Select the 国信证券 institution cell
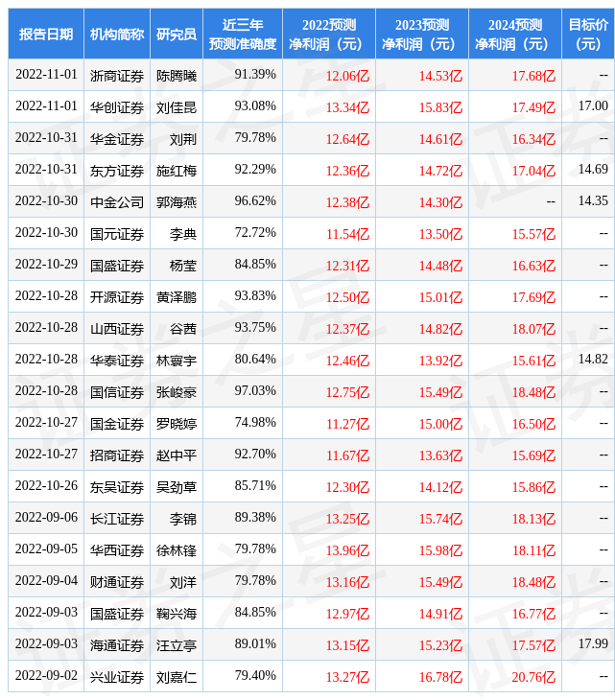The height and width of the screenshot is (700, 615). tap(117, 392)
